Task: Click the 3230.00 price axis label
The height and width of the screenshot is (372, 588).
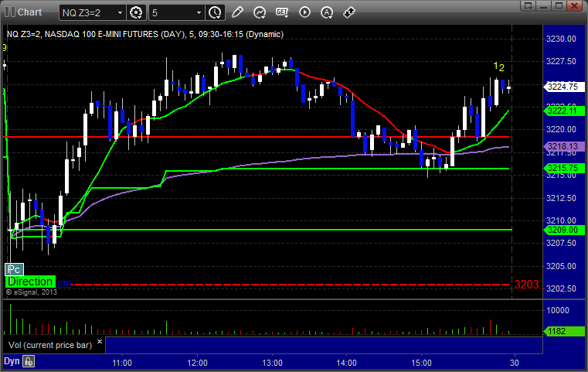Action: click(x=561, y=39)
